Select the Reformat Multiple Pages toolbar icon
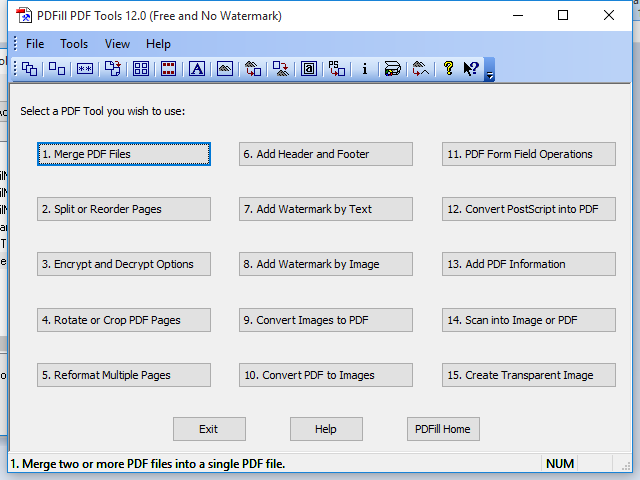640x480 pixels. (x=141, y=69)
